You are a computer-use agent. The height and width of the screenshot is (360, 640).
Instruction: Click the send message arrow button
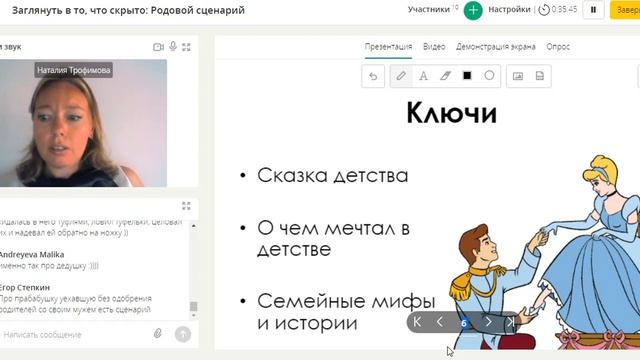coord(183,334)
